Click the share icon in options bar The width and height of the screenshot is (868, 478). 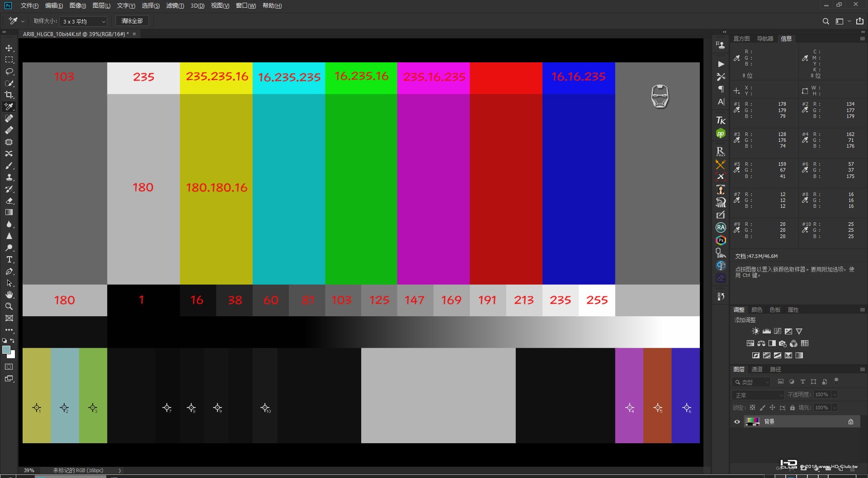(860, 21)
